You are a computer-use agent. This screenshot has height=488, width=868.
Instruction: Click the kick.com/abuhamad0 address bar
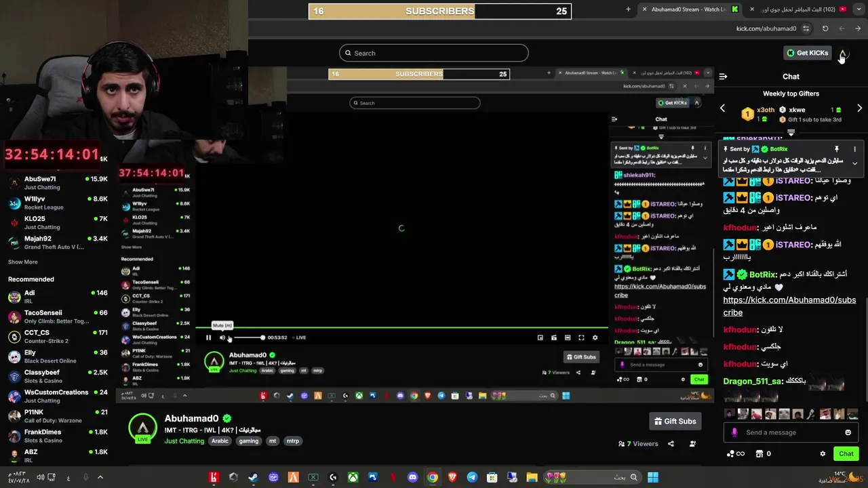[766, 28]
